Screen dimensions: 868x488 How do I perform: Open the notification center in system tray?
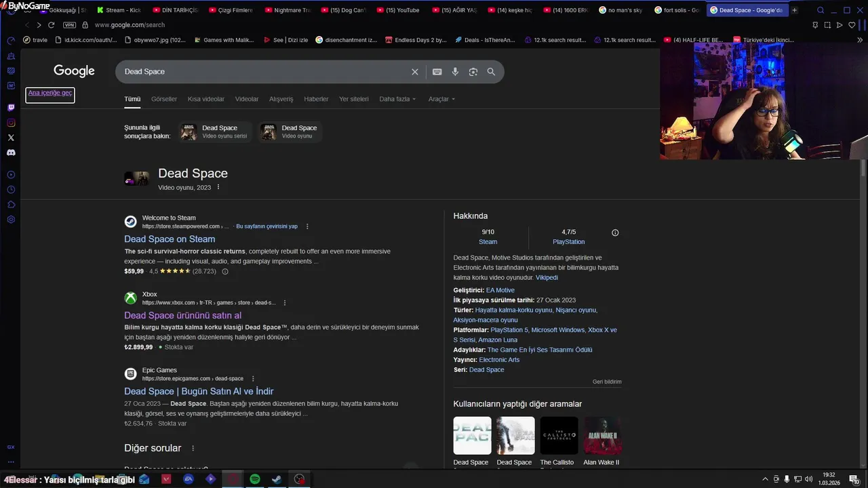pyautogui.click(x=854, y=479)
